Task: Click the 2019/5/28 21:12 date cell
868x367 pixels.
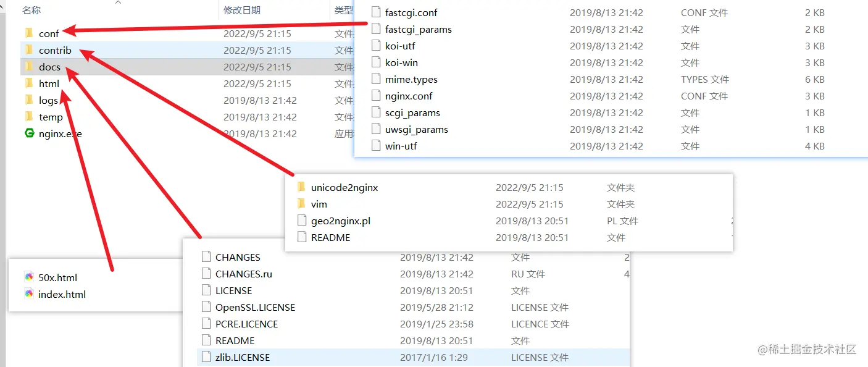Action: (437, 307)
